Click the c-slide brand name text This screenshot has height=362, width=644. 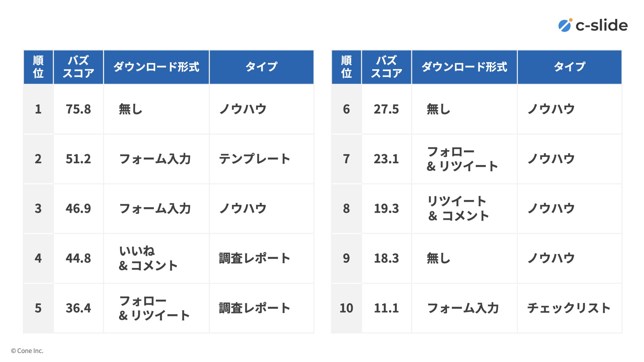[601, 25]
